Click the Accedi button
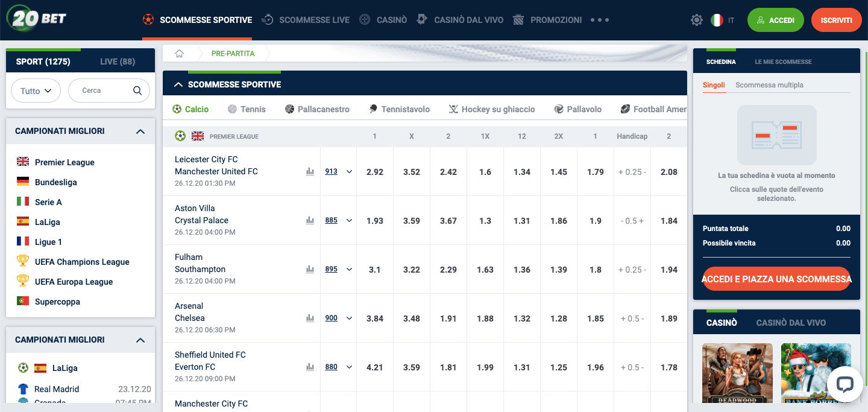Image resolution: width=868 pixels, height=412 pixels. (x=776, y=20)
